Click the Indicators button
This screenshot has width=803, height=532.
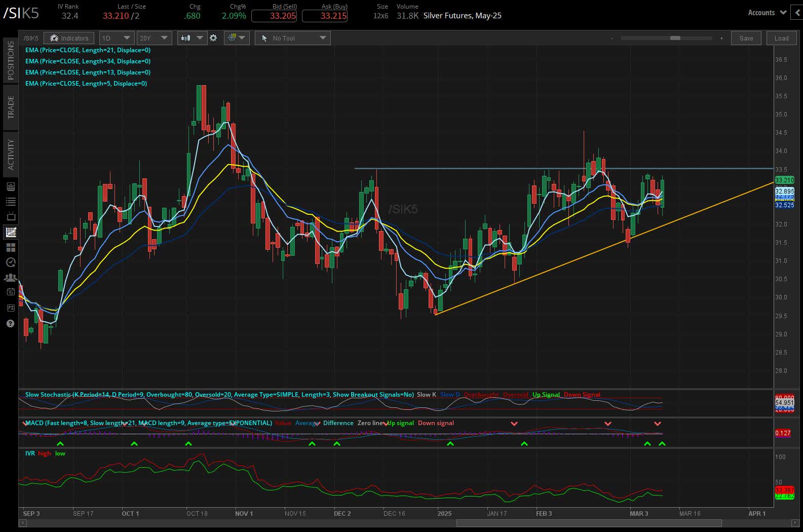tap(69, 38)
